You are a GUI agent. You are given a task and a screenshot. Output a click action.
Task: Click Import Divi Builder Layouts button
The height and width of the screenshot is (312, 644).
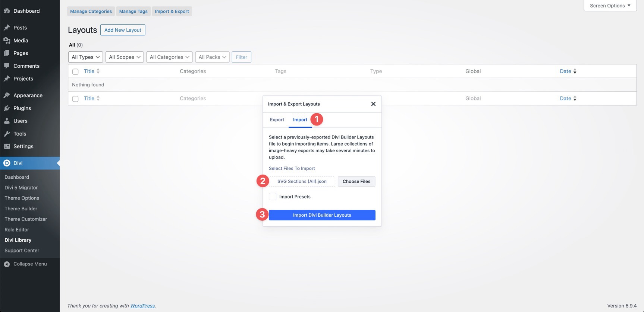(322, 215)
